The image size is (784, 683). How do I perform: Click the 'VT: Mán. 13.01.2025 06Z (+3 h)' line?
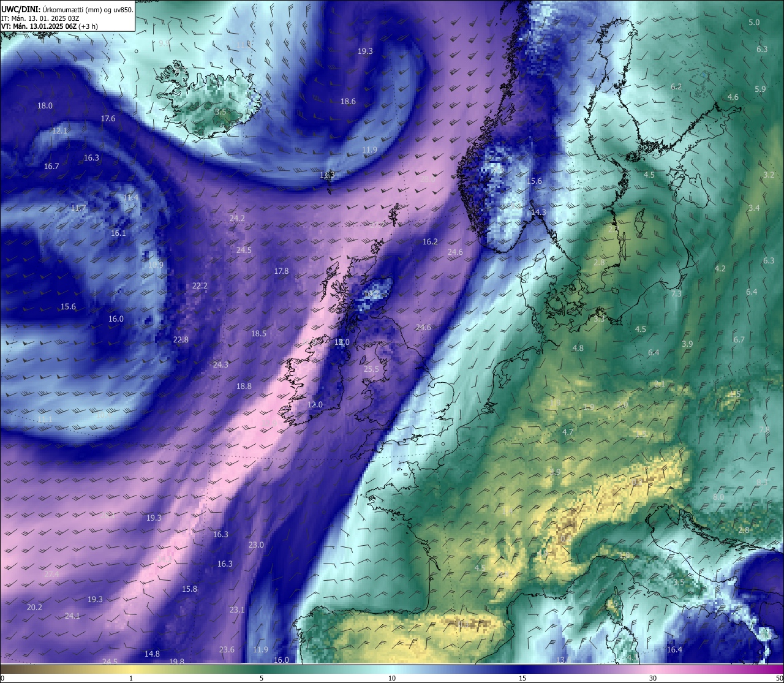tap(50, 26)
